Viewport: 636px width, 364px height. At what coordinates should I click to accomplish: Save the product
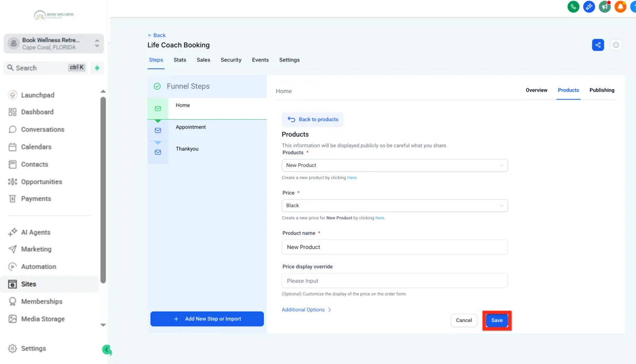coord(497,320)
